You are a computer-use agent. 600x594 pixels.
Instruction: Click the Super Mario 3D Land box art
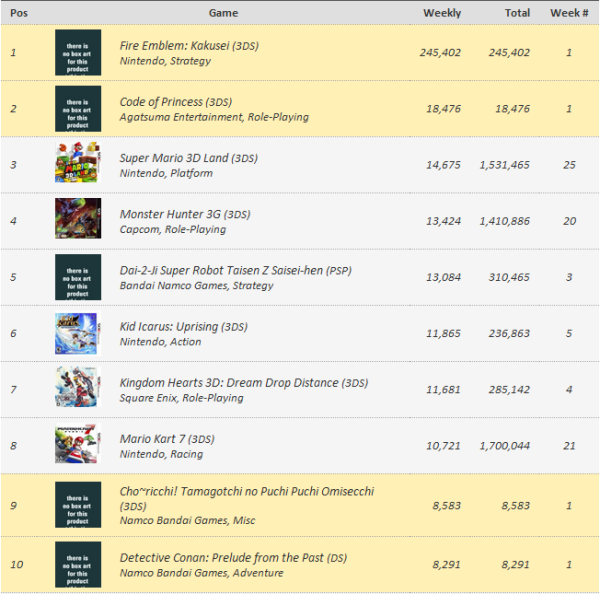(77, 164)
